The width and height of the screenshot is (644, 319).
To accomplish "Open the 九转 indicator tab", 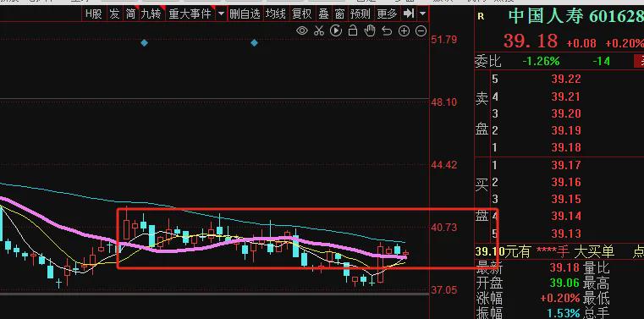I will (x=151, y=14).
